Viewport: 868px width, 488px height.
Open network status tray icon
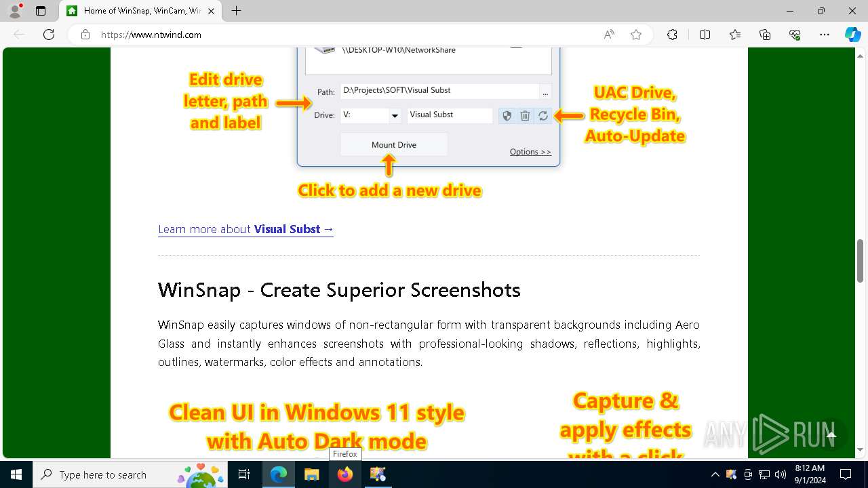(764, 474)
